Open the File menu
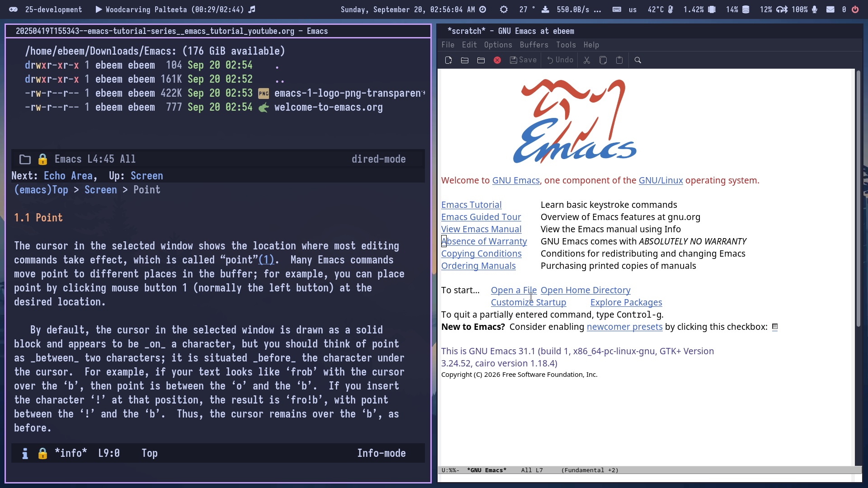 [x=448, y=45]
